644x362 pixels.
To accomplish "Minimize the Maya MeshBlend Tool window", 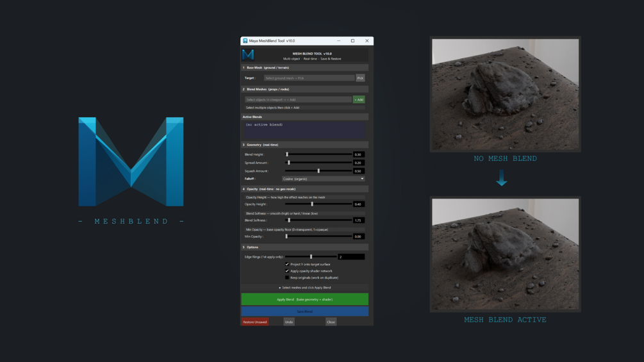I will tap(339, 40).
